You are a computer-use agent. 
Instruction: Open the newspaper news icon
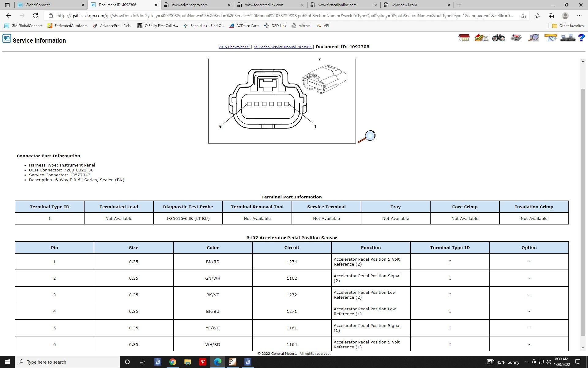coord(516,38)
